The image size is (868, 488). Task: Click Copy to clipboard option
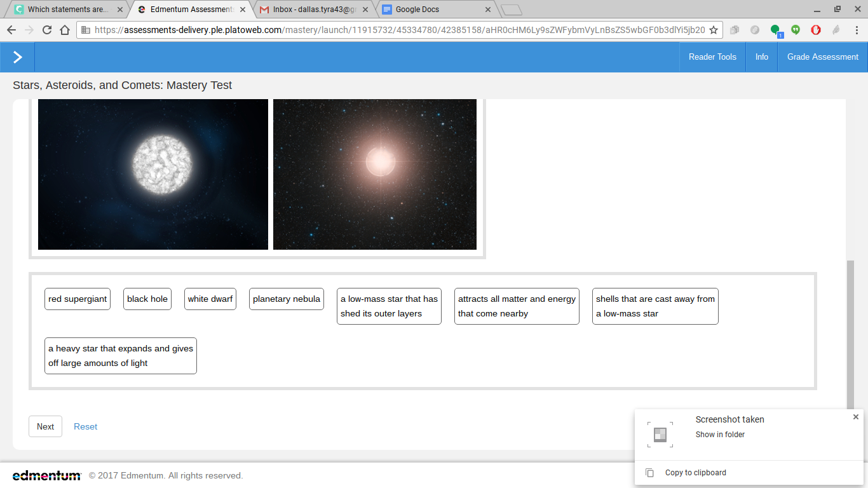[x=695, y=473]
